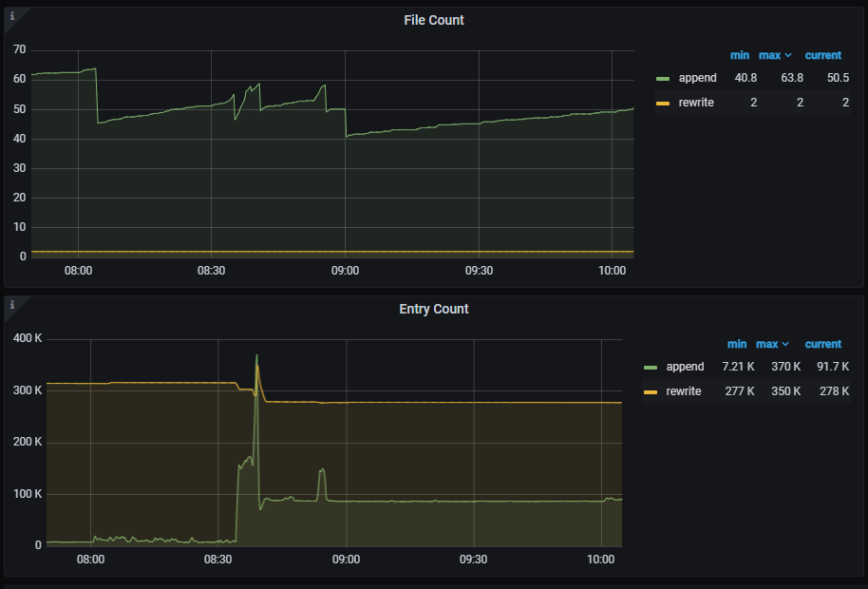This screenshot has height=589, width=868.
Task: Toggle the rewrite series in File Count legend
Action: pos(696,103)
